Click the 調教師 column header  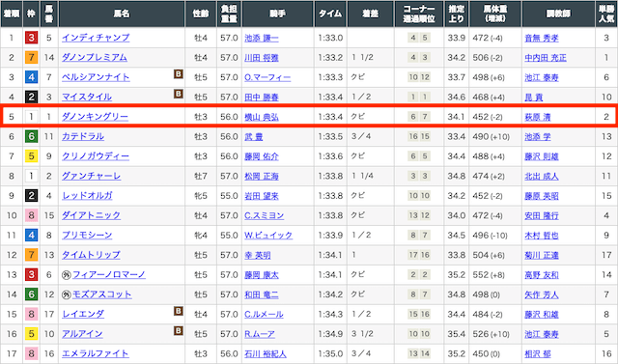(x=558, y=14)
